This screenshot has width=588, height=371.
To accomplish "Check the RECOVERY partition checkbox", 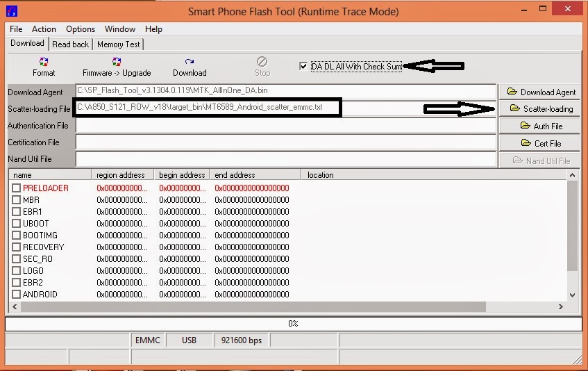I will (x=16, y=247).
